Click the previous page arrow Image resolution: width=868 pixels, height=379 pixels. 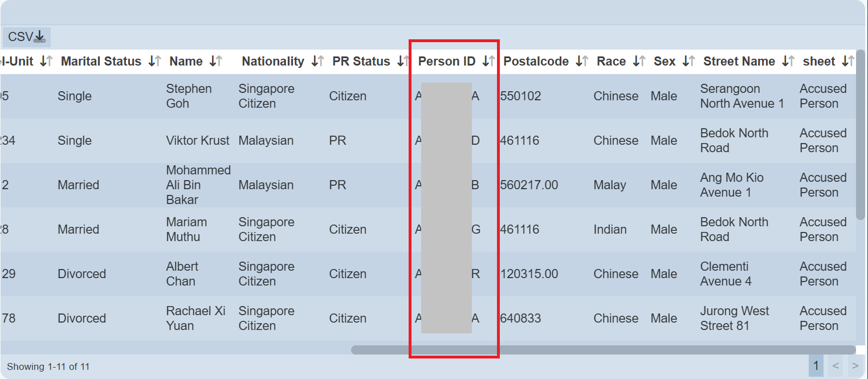836,366
